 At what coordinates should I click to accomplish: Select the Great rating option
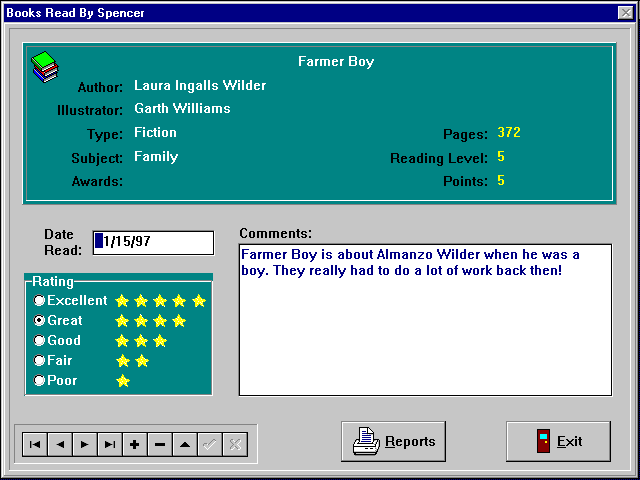pyautogui.click(x=40, y=321)
